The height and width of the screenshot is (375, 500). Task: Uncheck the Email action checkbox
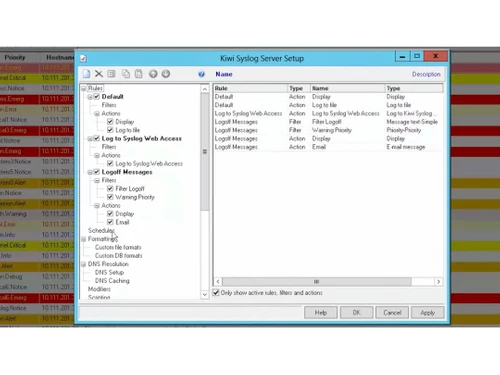tap(110, 222)
